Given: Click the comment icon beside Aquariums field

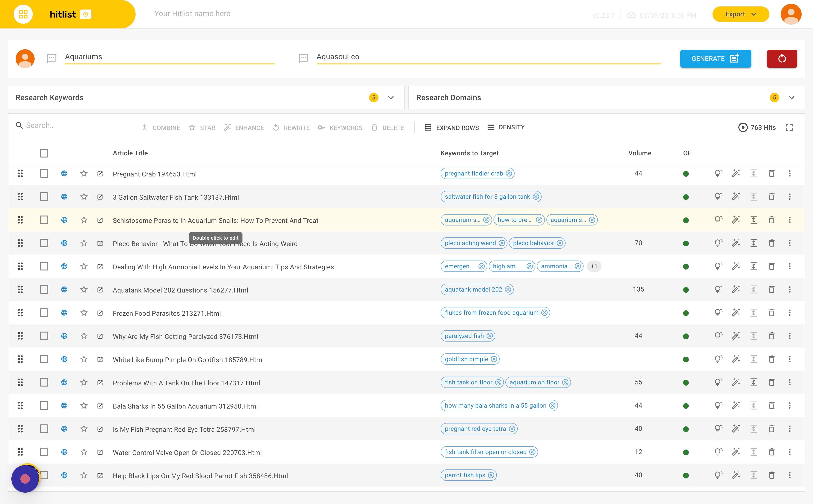Looking at the screenshot, I should tap(51, 59).
